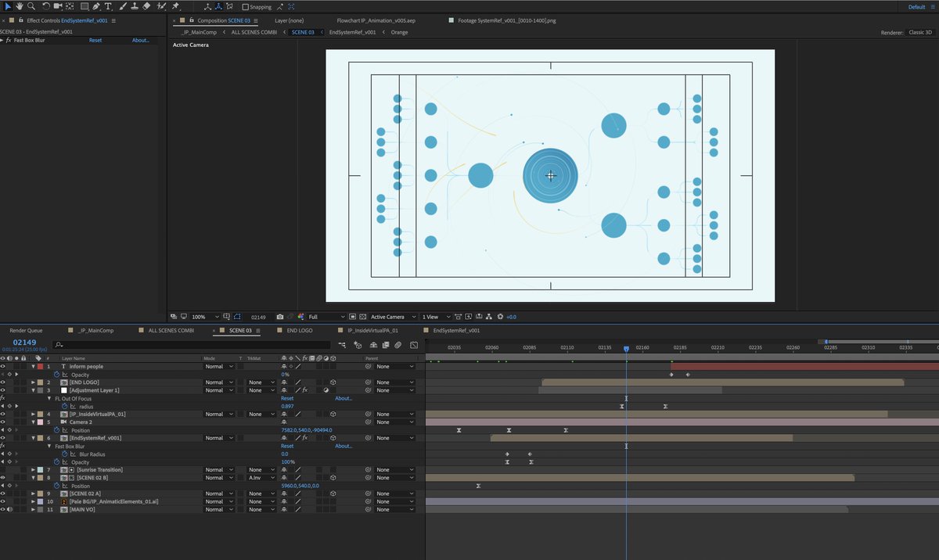Image resolution: width=939 pixels, height=560 pixels.
Task: Hide the END LOGO layer
Action: point(3,382)
